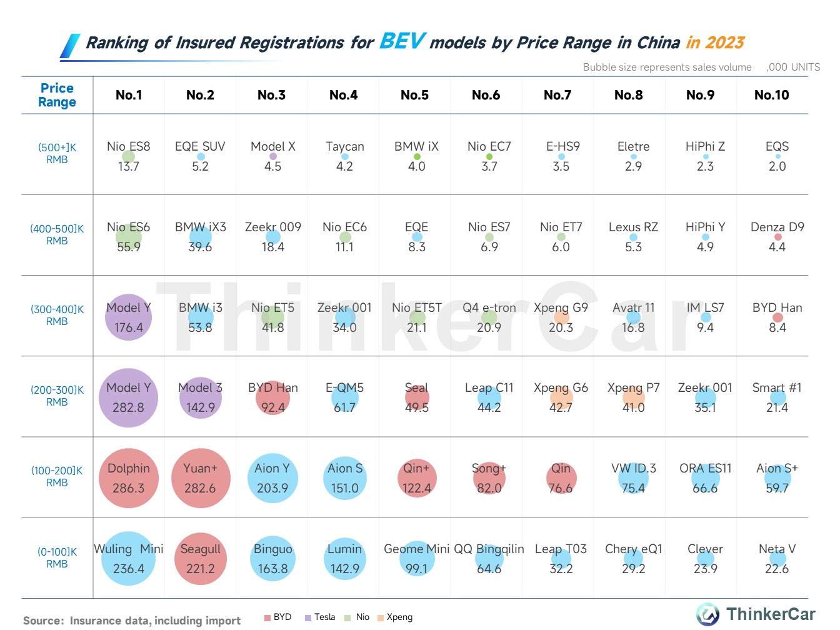Click the Tesla legend color swatch

click(308, 617)
